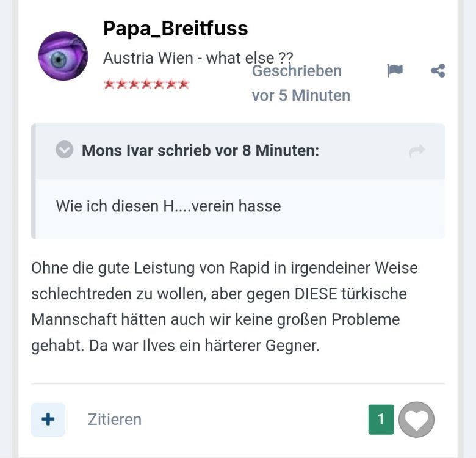Click the "vor 5 Minuten" timestamp
The image size is (476, 458).
301,95
